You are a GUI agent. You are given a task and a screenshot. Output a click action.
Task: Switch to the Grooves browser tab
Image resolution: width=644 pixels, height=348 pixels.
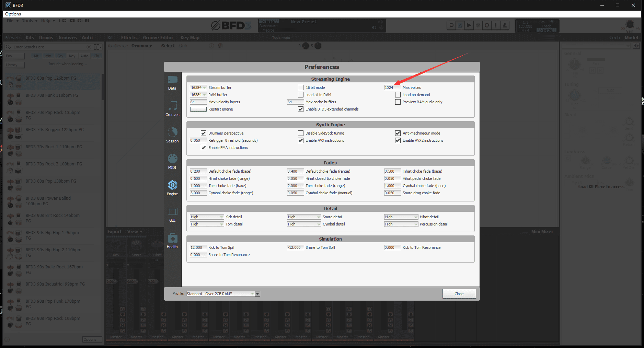point(68,38)
